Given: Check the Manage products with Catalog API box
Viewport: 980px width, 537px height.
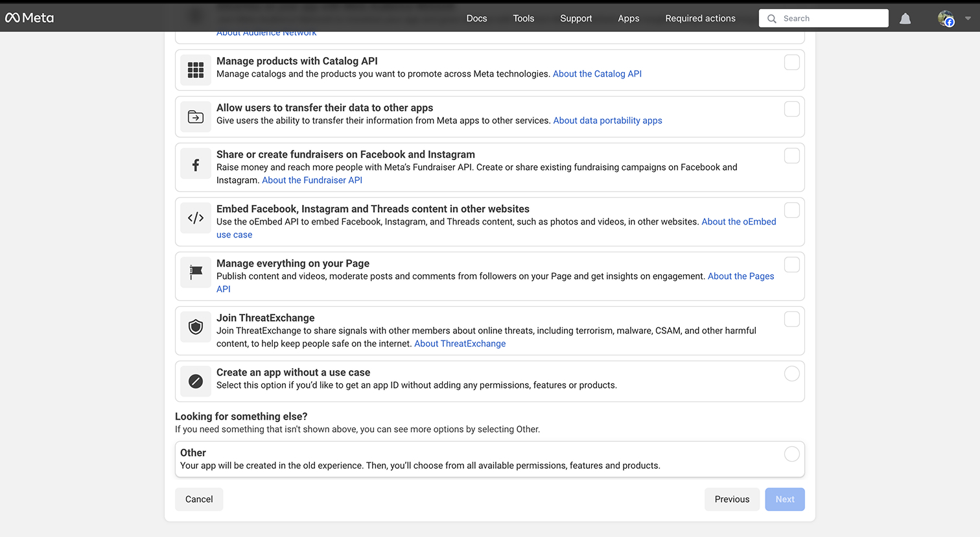Looking at the screenshot, I should [792, 62].
